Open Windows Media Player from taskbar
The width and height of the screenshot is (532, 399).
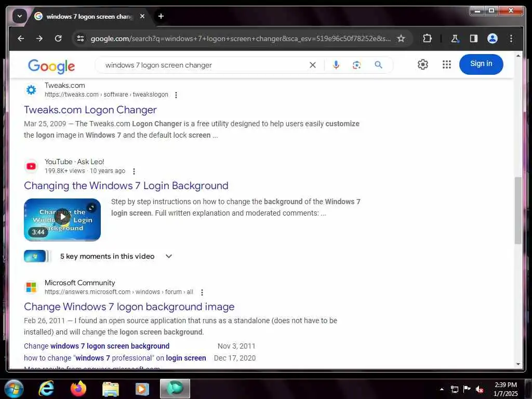(x=142, y=389)
